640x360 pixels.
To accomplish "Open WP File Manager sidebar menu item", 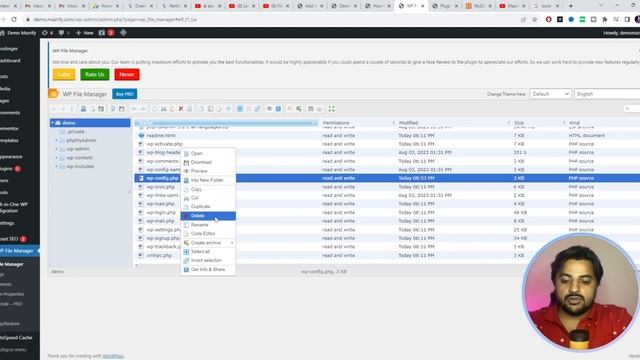I will (20, 251).
